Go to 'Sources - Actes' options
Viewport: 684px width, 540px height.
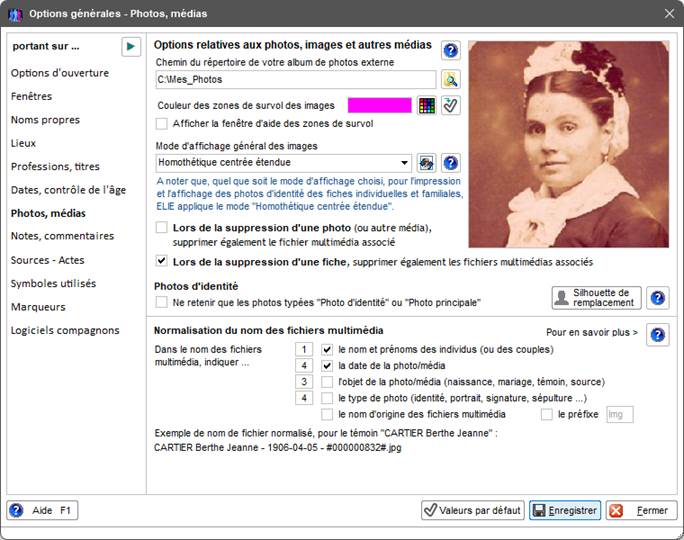[48, 260]
